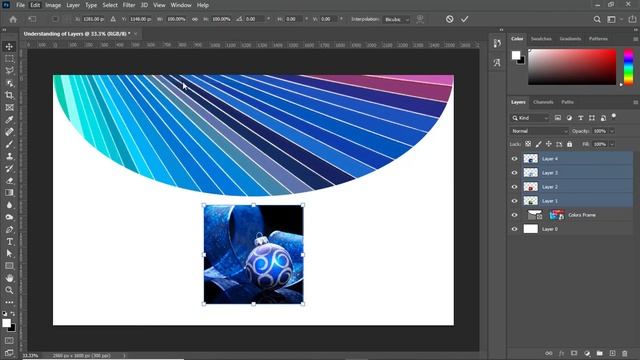Screen dimensions: 640x360
Task: Create new adjustment layer icon
Action: 587,353
